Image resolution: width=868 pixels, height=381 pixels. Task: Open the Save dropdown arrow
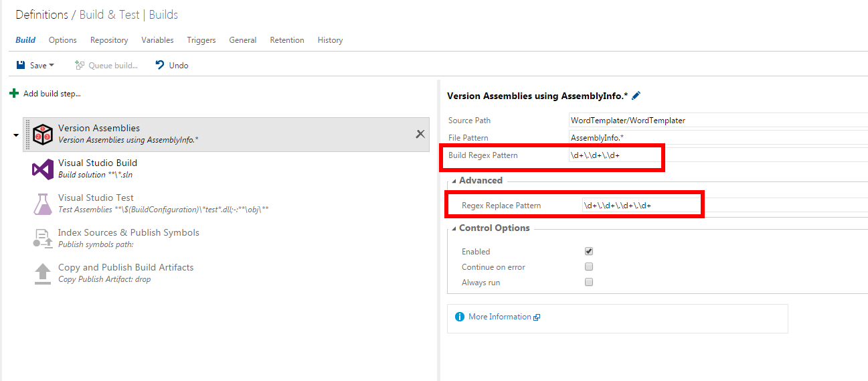(52, 66)
